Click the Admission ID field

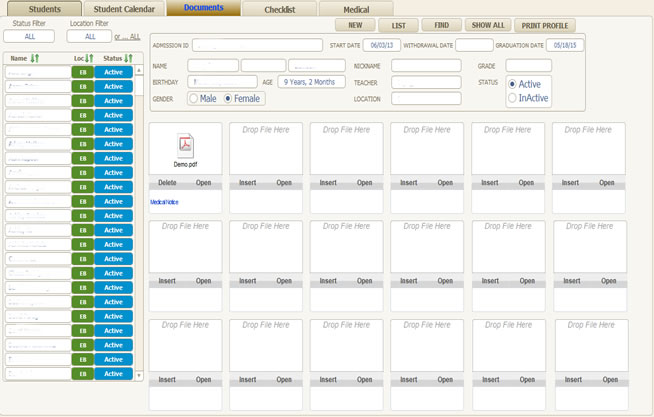coord(257,45)
